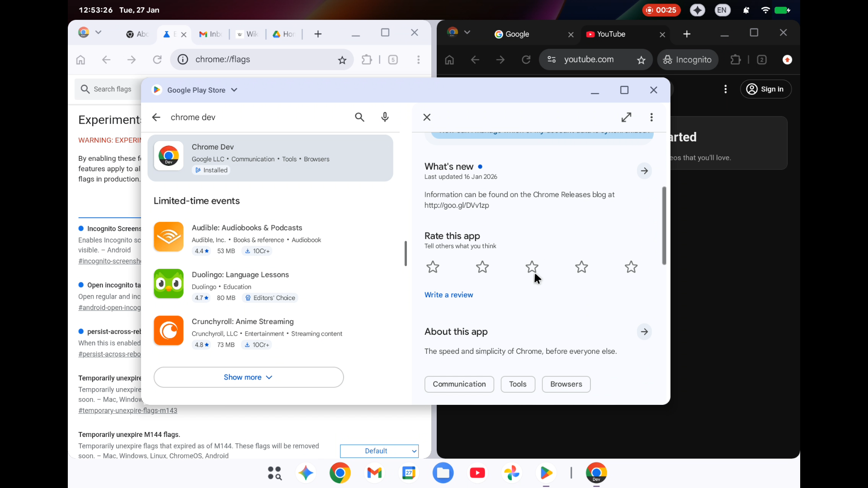Open the three-dot menu in details panel
868x488 pixels.
[x=651, y=117]
